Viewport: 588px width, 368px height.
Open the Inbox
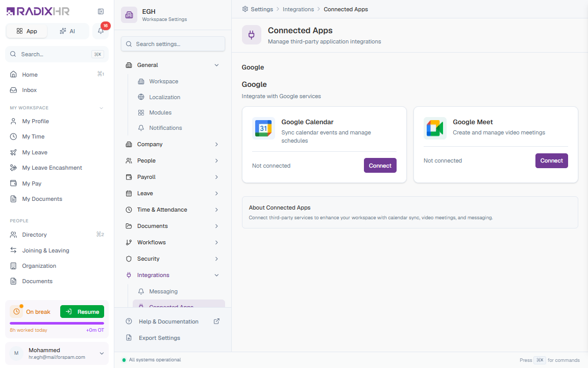57,90
